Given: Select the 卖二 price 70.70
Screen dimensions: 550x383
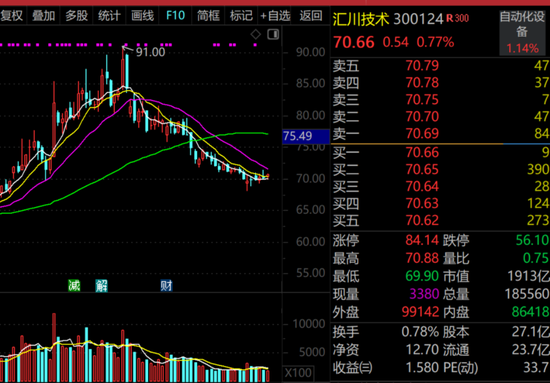Looking at the screenshot, I should (x=422, y=116).
